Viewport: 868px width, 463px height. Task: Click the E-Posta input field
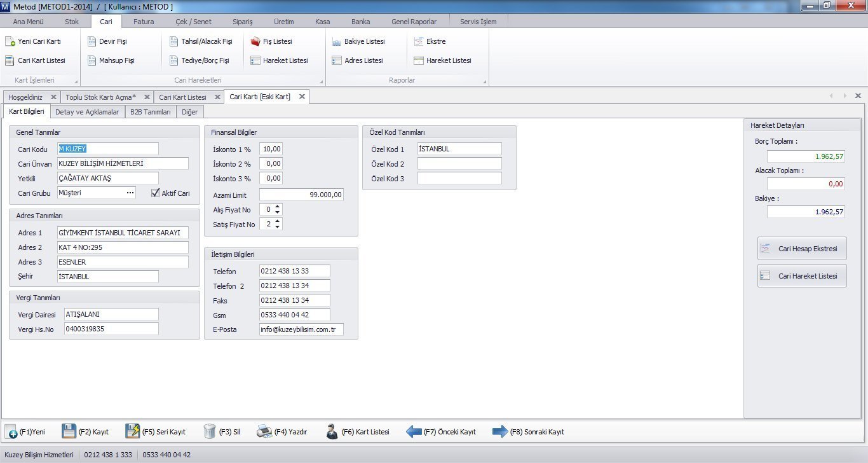click(301, 329)
